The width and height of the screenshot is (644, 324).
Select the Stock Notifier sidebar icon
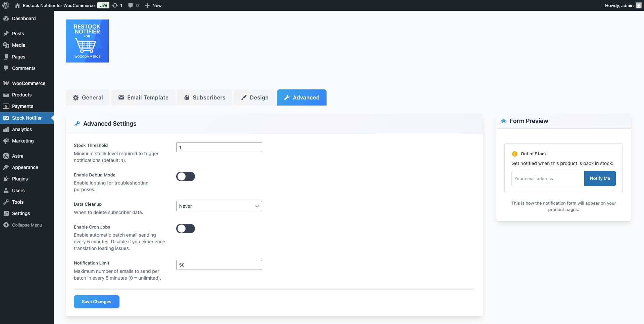(6, 118)
